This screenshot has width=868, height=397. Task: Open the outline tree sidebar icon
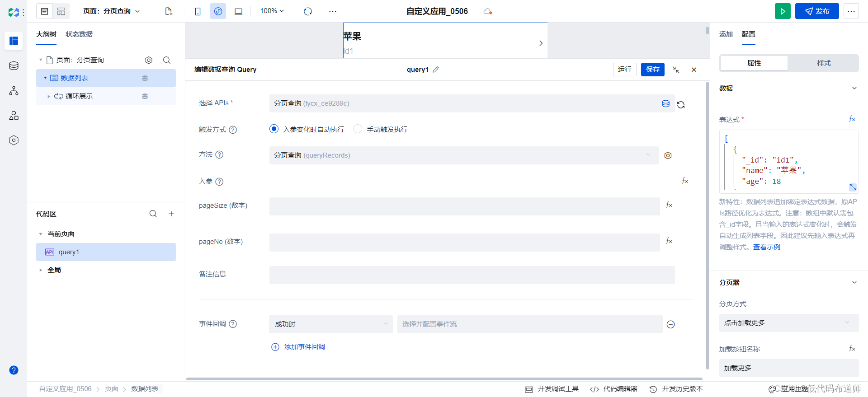(14, 41)
